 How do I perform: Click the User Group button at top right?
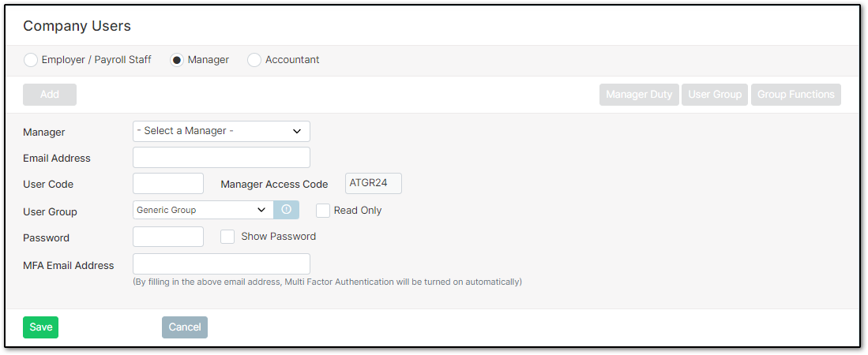coord(715,95)
